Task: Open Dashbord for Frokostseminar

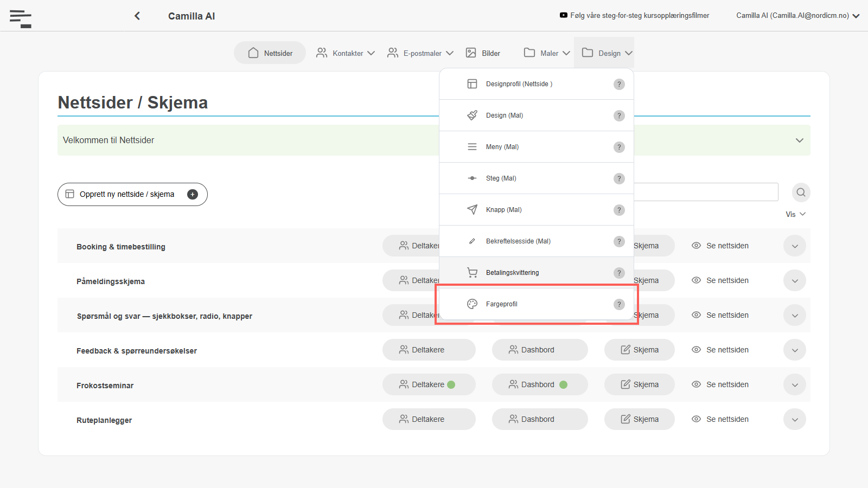Action: pos(540,384)
